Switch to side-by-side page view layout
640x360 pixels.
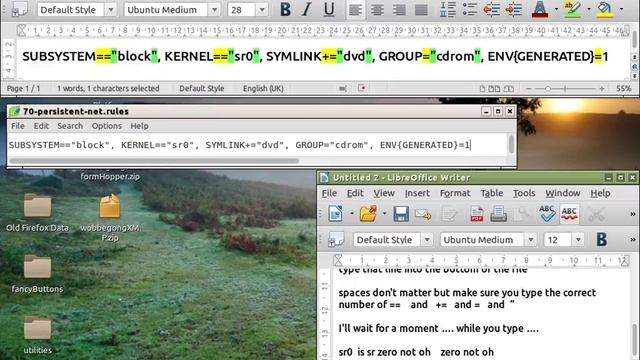point(494,89)
